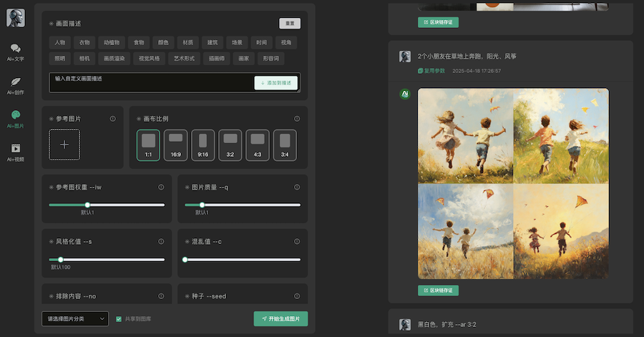Click the 重置 reset button
The image size is (644, 337).
[x=290, y=24]
